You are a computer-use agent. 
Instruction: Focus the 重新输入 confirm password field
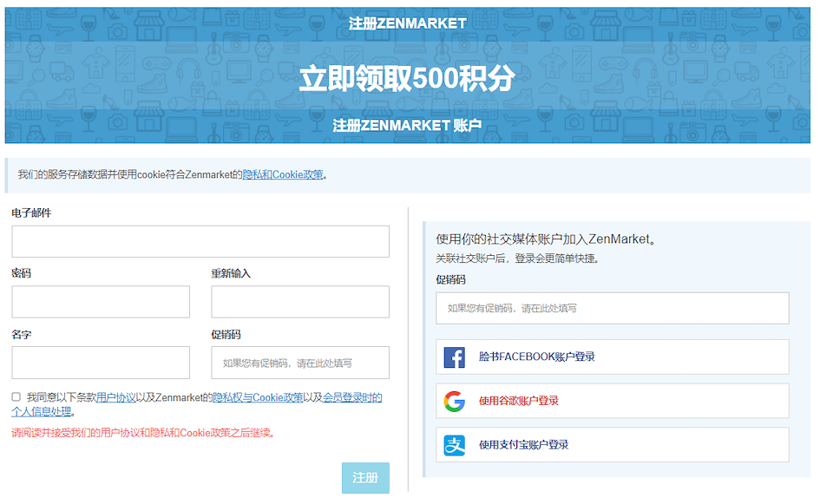point(300,302)
